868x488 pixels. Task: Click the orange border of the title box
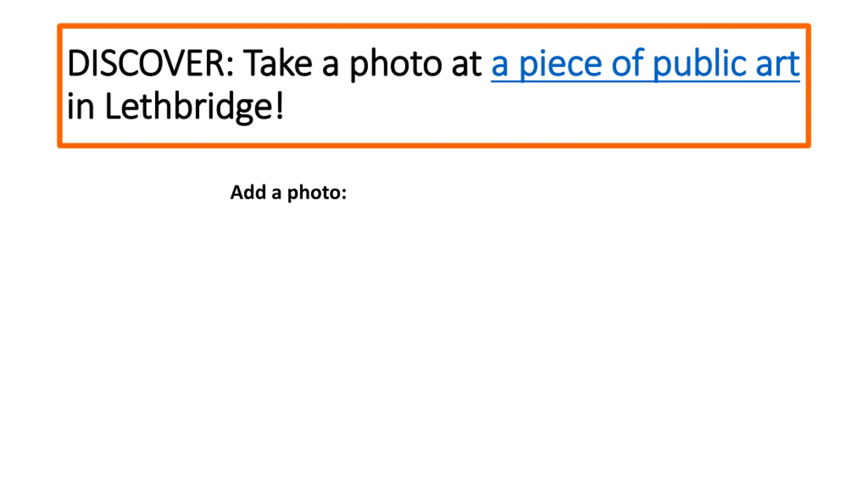point(434,26)
